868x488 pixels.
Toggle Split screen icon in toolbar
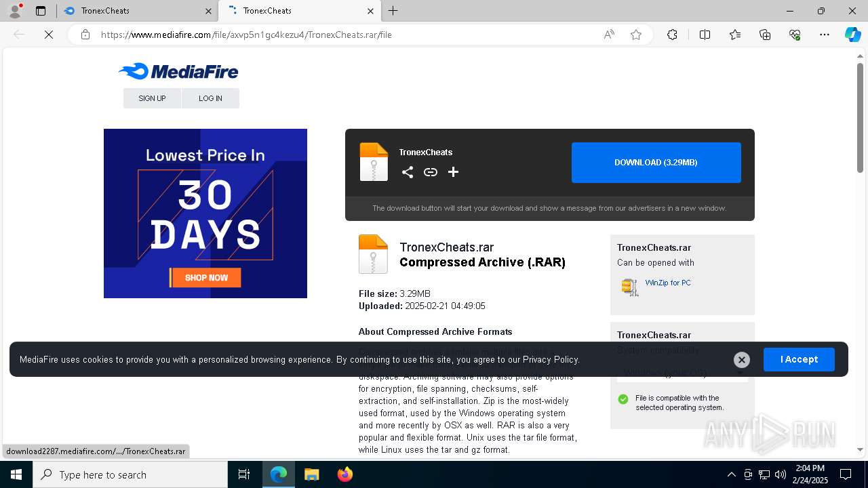click(705, 35)
